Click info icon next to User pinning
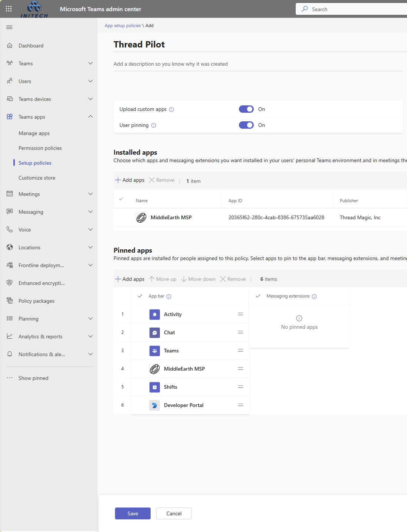 tap(154, 125)
